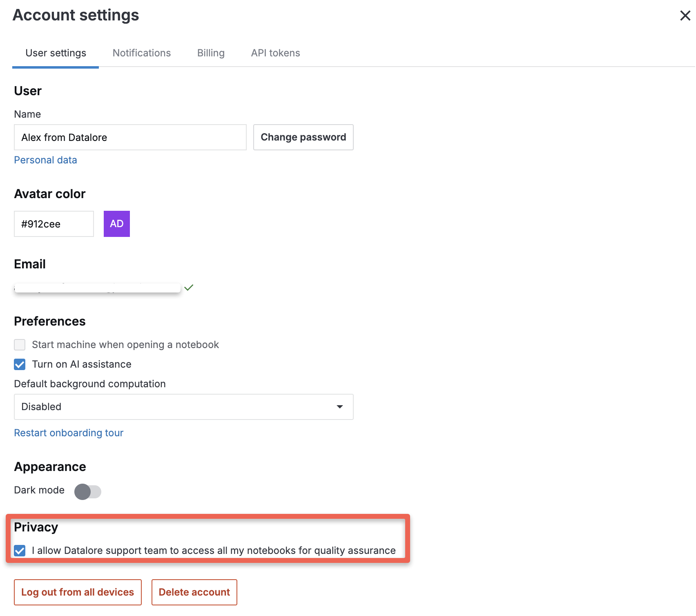Click the purple AD avatar swatch
This screenshot has height=616, width=696.
(x=116, y=223)
